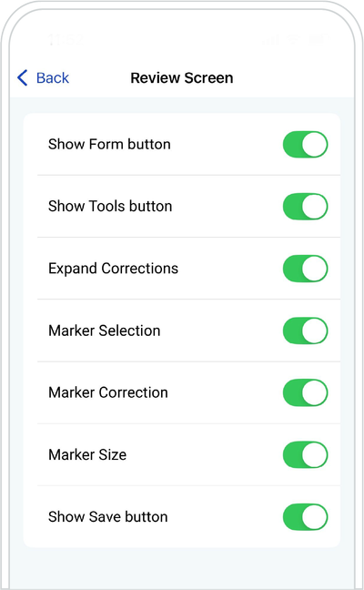Turn off Show Save button toggle
This screenshot has width=364, height=590.
(x=306, y=516)
